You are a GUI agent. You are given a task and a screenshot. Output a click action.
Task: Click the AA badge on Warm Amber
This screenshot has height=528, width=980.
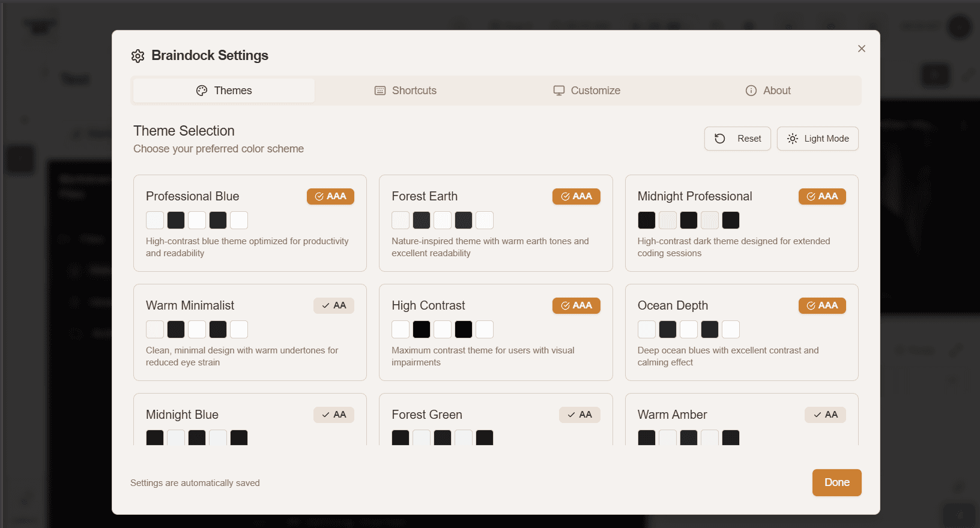(x=826, y=415)
